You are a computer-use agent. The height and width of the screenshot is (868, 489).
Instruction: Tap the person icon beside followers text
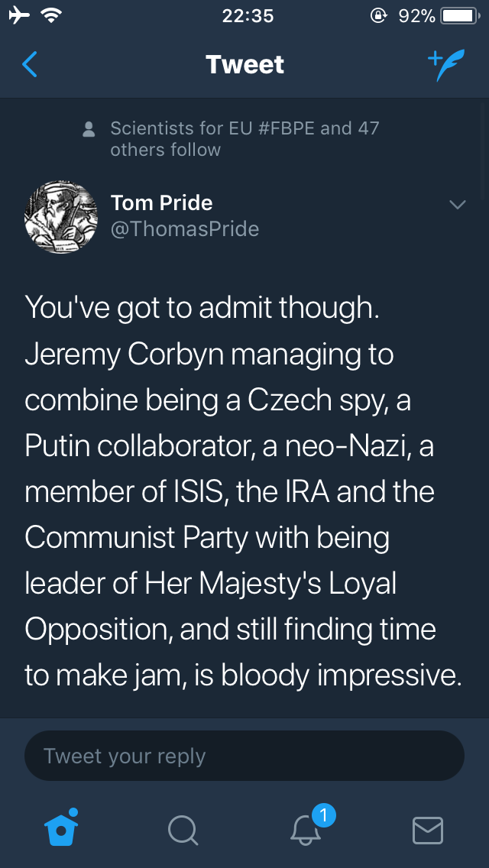pos(89,129)
